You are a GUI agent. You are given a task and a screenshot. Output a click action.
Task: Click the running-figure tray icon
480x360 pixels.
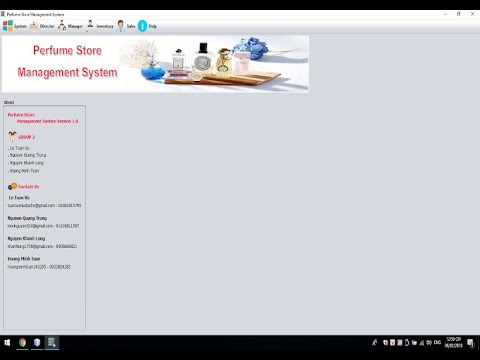[x=375, y=342]
